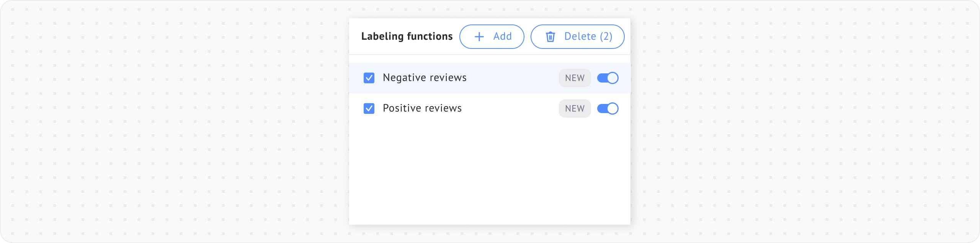Click the Delete button's (2) count text
The image size is (980, 243).
tap(606, 36)
